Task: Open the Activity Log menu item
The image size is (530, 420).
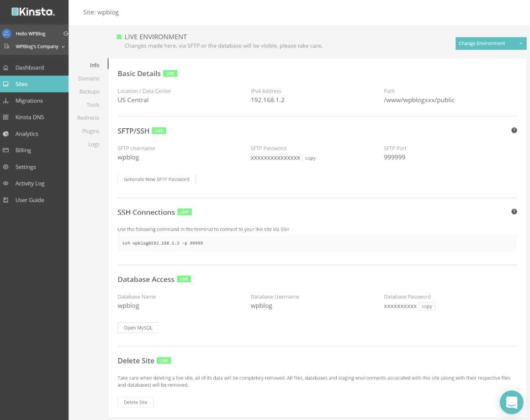Action: [34, 184]
